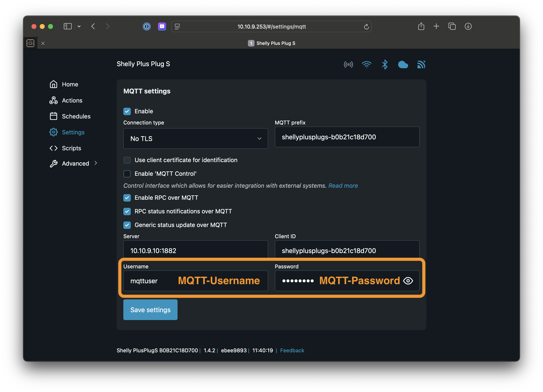Click Shelly PlusPlugS B0B21C18D700 footer text
This screenshot has width=543, height=392.
click(x=157, y=351)
